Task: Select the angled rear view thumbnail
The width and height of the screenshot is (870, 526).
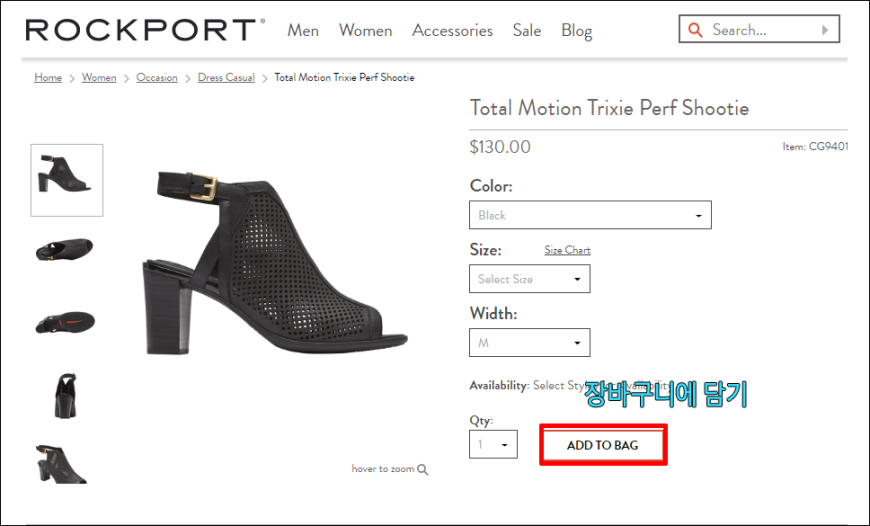Action: [61, 464]
